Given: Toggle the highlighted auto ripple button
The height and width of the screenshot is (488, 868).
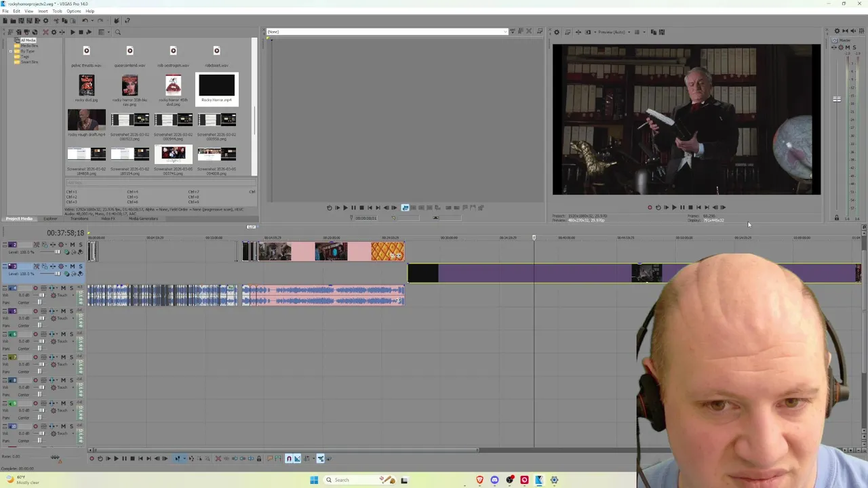Looking at the screenshot, I should click(x=321, y=459).
